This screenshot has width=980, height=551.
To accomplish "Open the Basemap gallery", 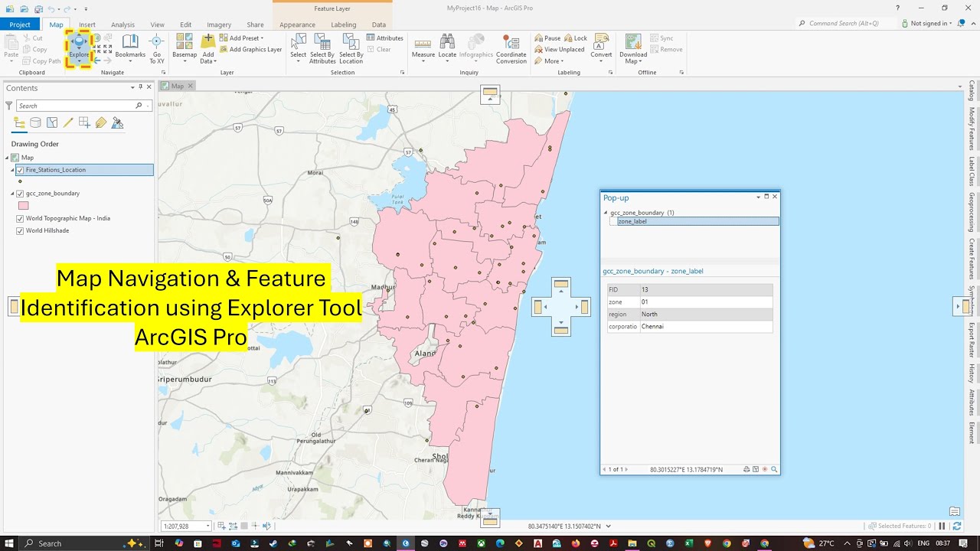I will tap(185, 47).
